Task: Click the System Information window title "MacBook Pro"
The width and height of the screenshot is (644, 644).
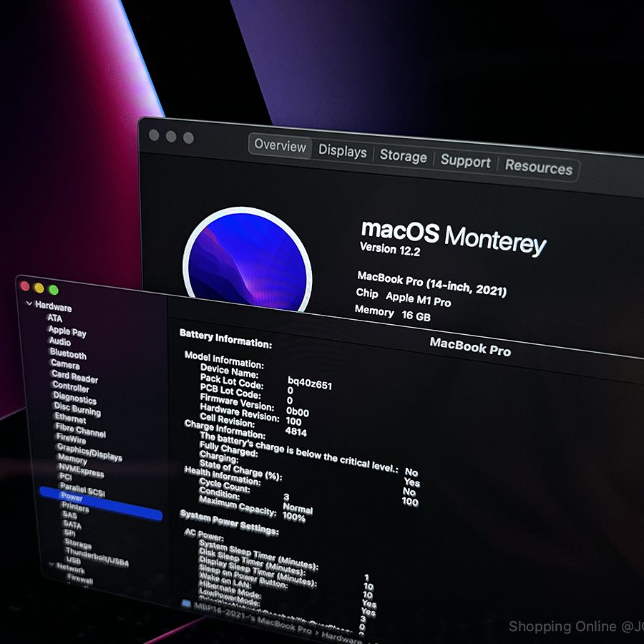Action: click(x=470, y=347)
